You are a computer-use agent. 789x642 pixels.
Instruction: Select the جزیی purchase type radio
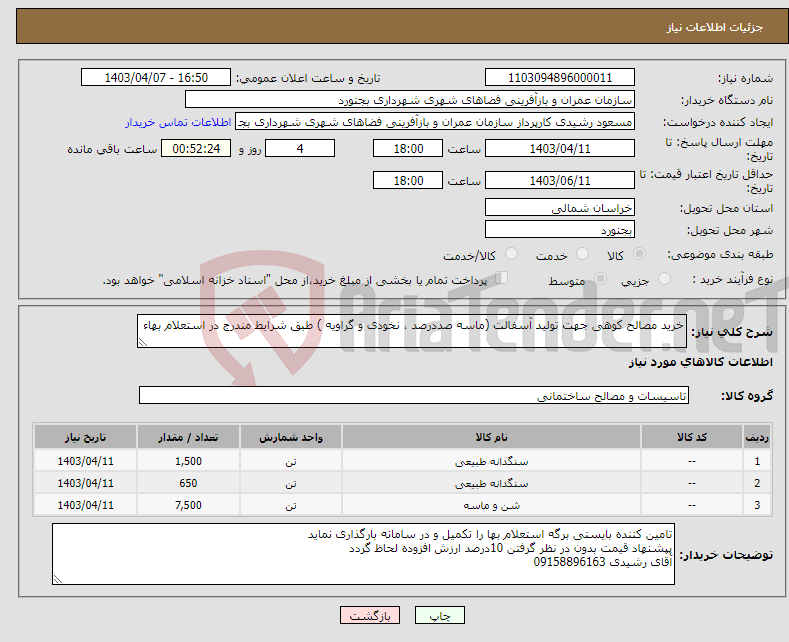(x=664, y=279)
